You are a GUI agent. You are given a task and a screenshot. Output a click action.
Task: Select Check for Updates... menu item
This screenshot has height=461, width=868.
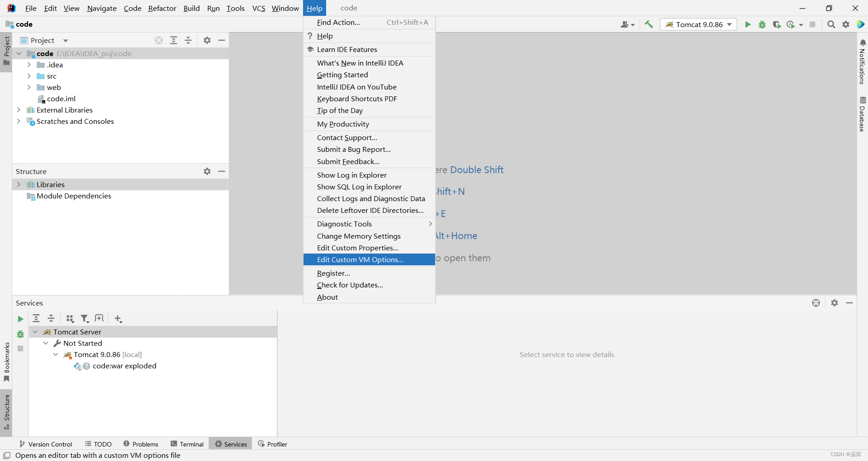pos(369,285)
